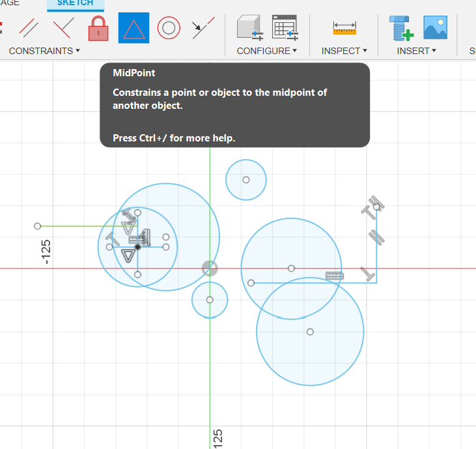This screenshot has width=476, height=449.
Task: Click the Fix/Unfix red padlock icon
Action: click(x=98, y=29)
